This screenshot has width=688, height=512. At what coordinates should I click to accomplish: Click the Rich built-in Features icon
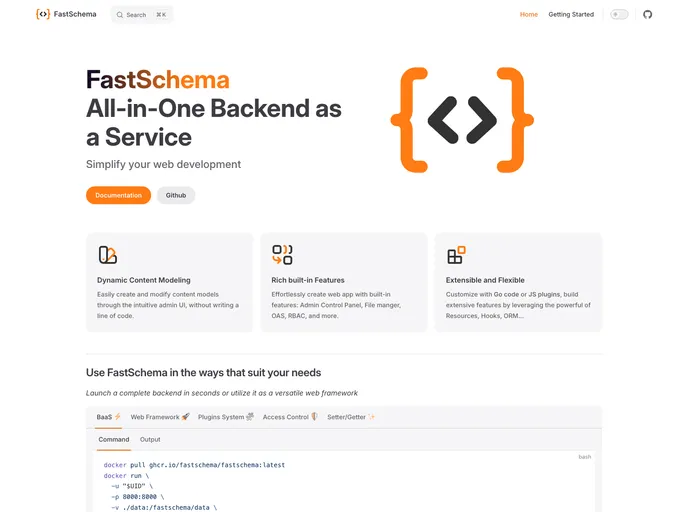point(282,254)
